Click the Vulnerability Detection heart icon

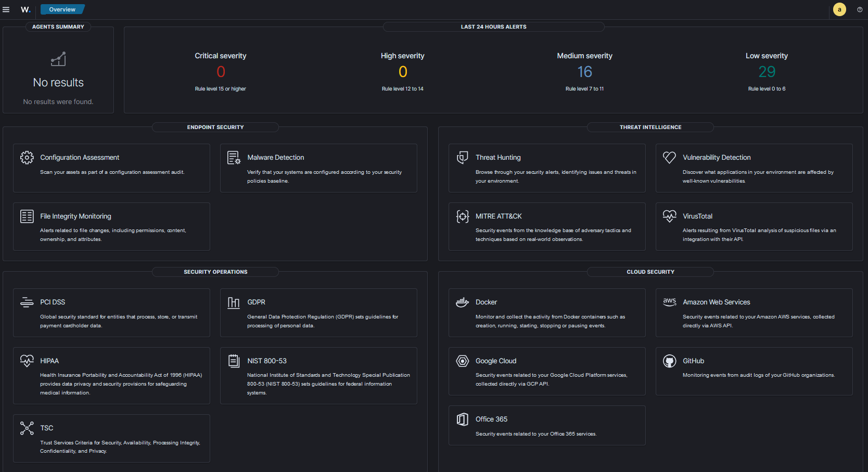(x=670, y=157)
